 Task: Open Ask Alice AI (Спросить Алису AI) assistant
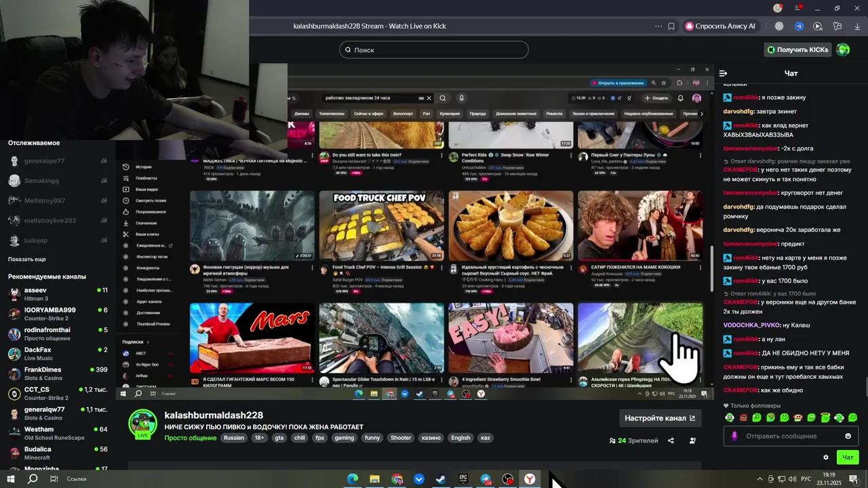tap(723, 26)
